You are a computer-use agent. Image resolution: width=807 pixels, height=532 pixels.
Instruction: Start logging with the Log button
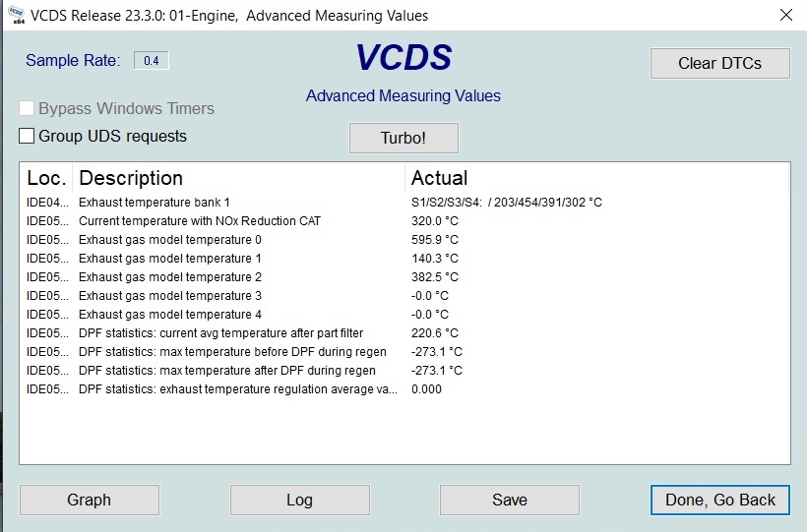[299, 500]
